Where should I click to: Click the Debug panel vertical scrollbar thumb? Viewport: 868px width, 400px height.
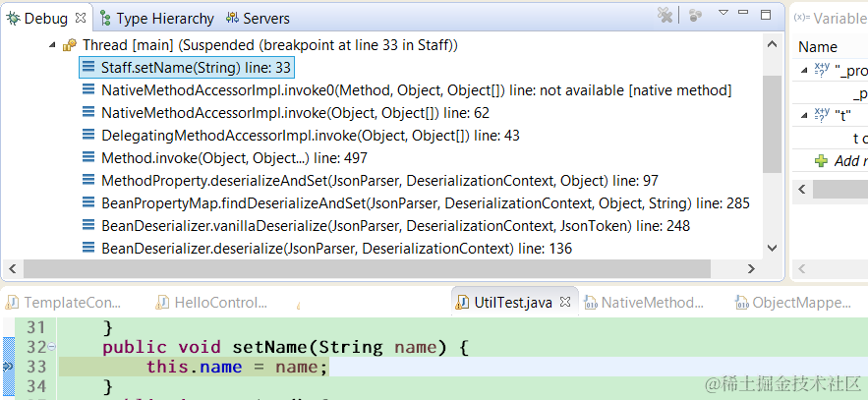pos(772,125)
